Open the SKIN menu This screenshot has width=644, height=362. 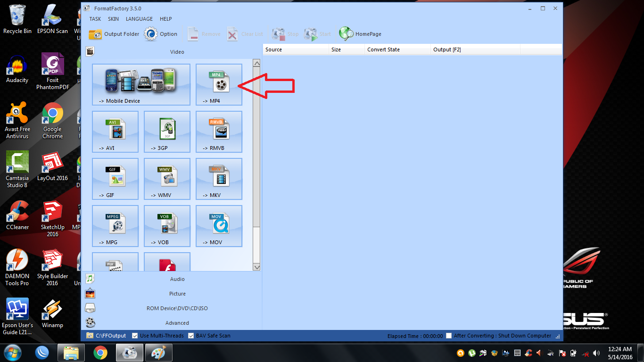coord(113,19)
